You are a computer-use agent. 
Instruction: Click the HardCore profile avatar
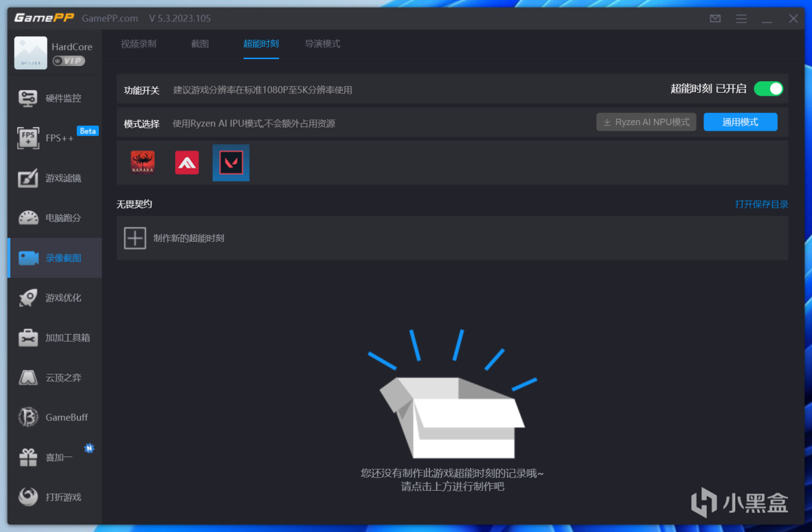point(30,53)
